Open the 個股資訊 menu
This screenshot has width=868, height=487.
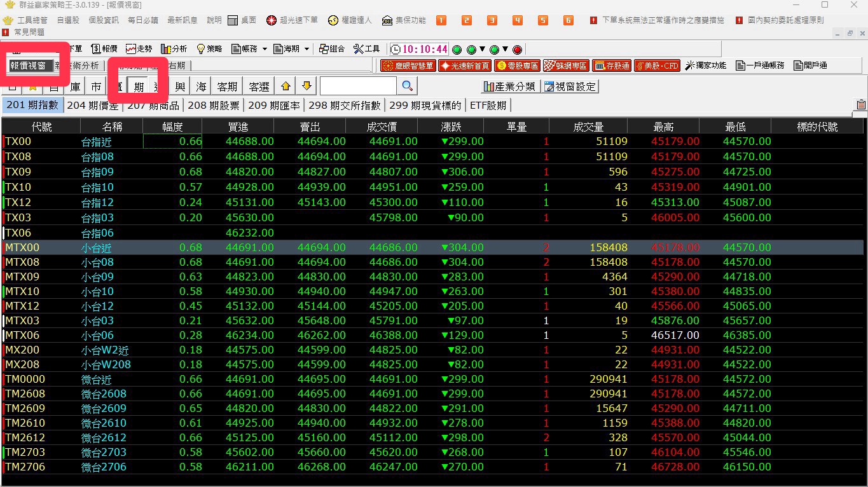click(104, 20)
